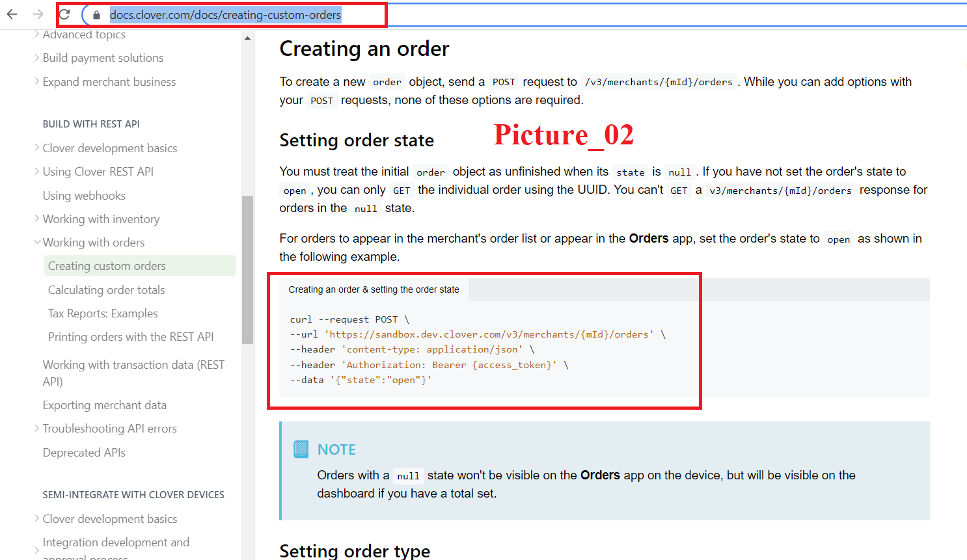The image size is (967, 560).
Task: Expand Build payment solutions chevron
Action: tap(36, 58)
